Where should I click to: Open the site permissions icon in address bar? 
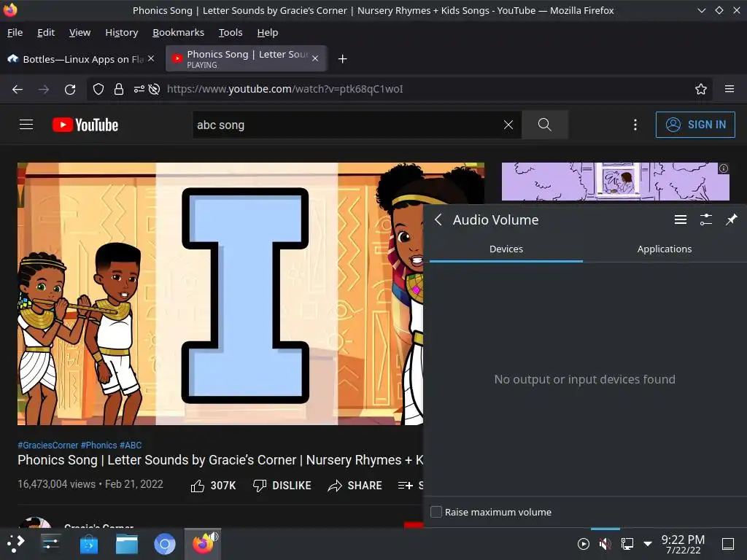139,89
